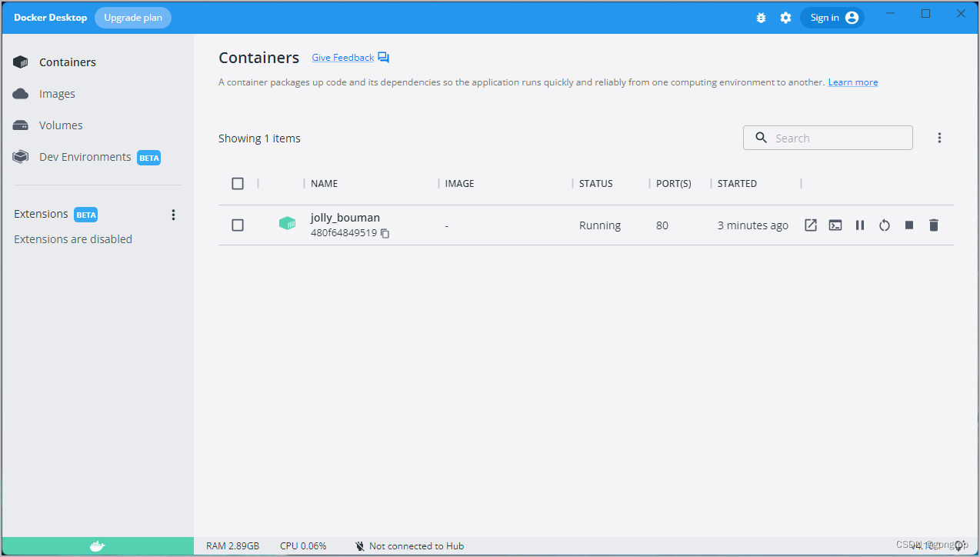Viewport: 980px width, 557px height.
Task: Sort containers by NAME column
Action: (x=324, y=184)
